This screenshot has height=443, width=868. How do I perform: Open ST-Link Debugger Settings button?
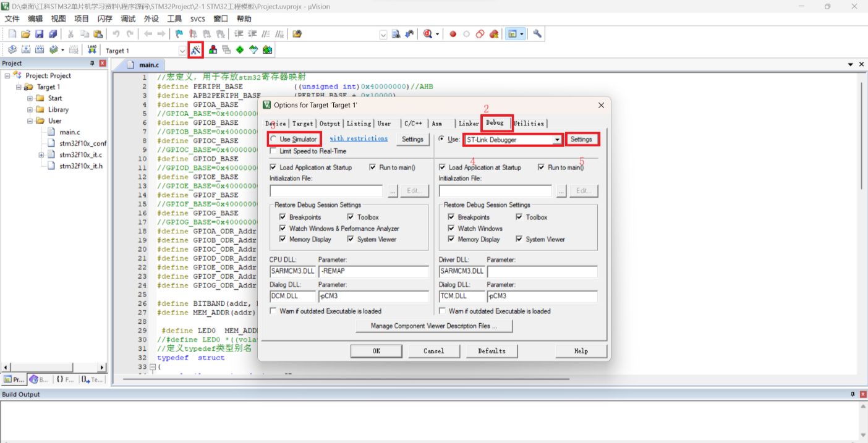[x=581, y=140]
